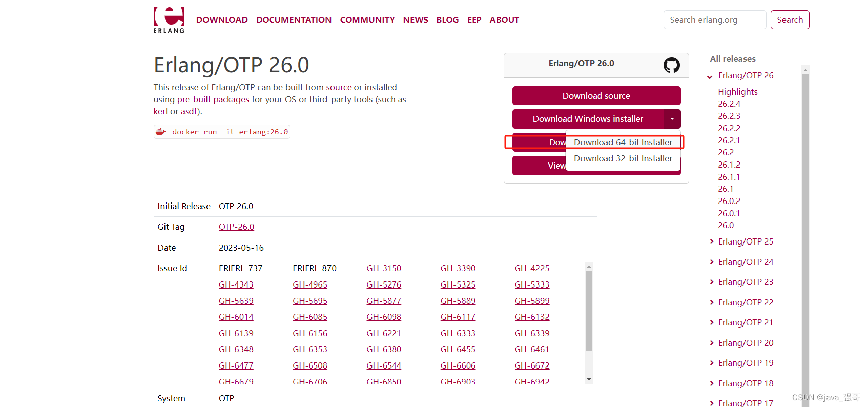Choose Download 32-bit Installer
Screen dimensions: 868x407
click(x=623, y=158)
